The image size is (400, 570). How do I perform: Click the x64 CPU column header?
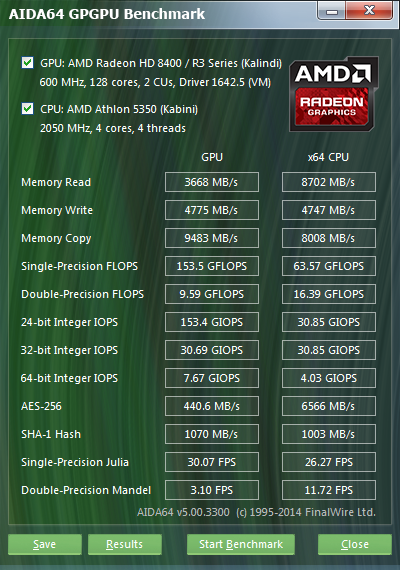tap(328, 157)
